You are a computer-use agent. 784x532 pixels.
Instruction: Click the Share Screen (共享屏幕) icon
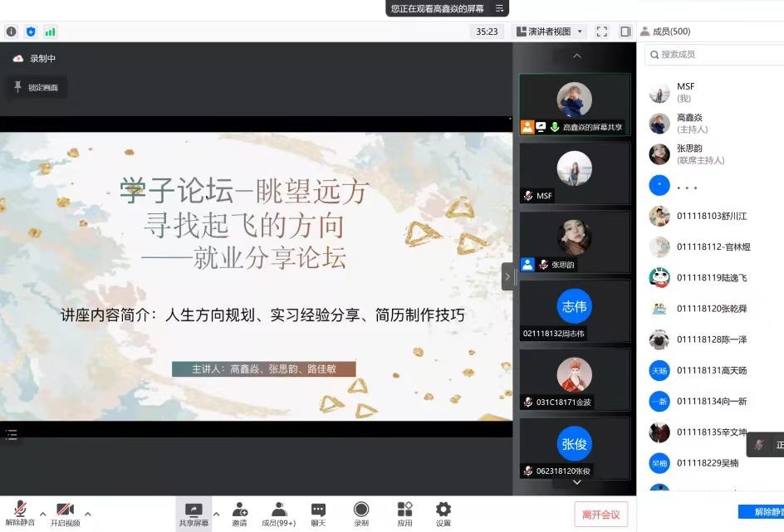(x=194, y=510)
